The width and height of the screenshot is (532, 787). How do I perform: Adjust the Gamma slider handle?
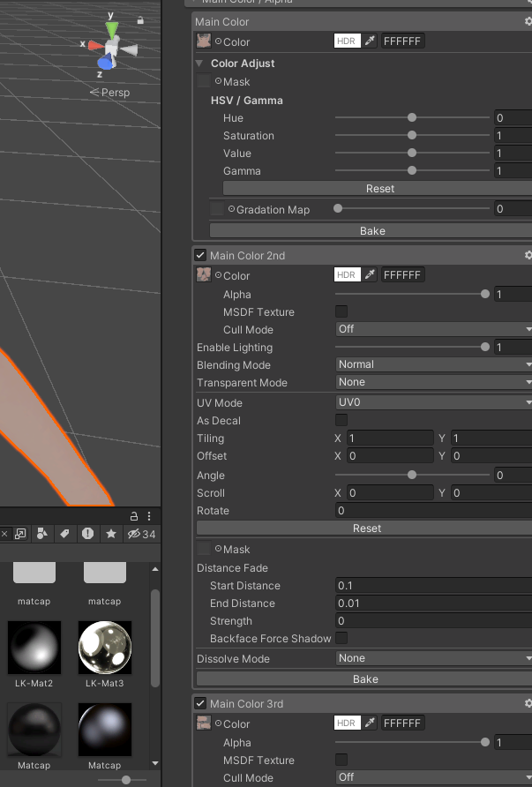[412, 170]
